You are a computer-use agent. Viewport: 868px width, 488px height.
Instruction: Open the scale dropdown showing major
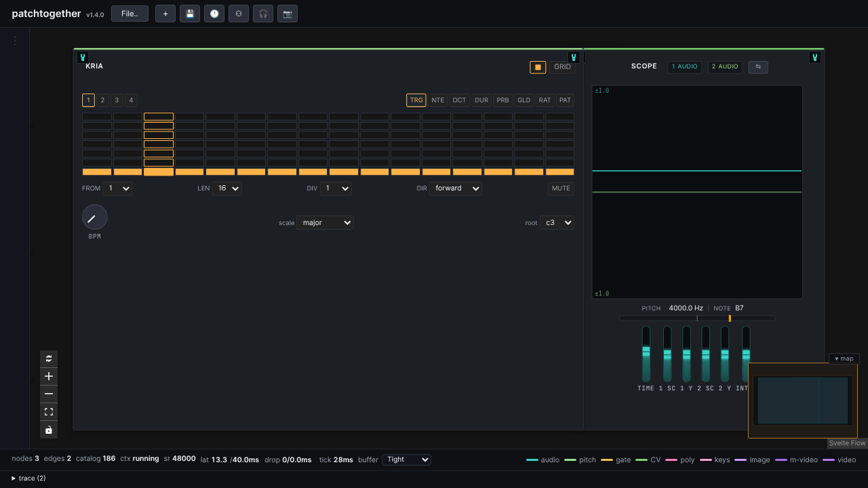pos(325,222)
